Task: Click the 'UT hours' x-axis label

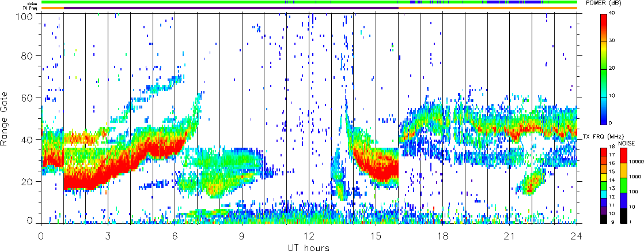Action: tap(309, 247)
